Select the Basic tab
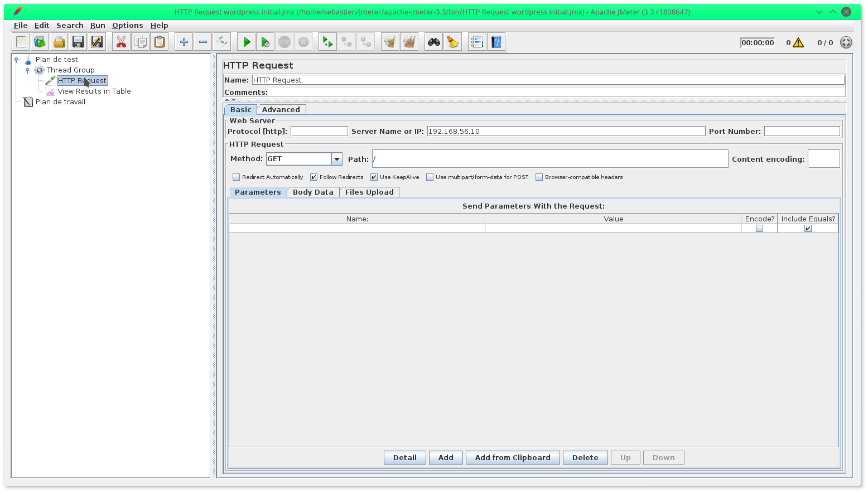The width and height of the screenshot is (868, 493). coord(241,110)
